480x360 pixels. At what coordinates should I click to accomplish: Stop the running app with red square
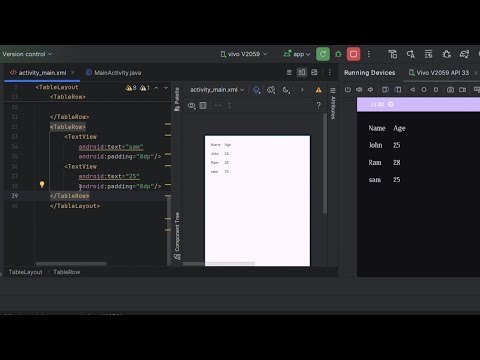click(x=353, y=54)
